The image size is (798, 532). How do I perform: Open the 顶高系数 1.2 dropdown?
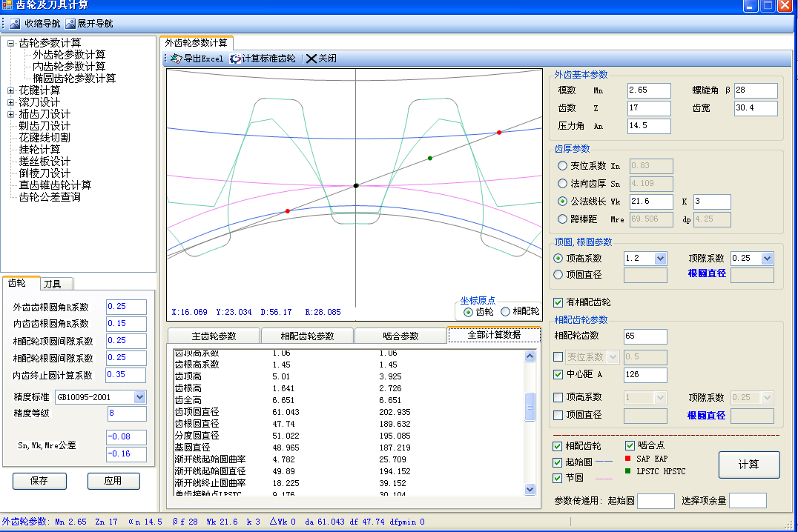661,259
